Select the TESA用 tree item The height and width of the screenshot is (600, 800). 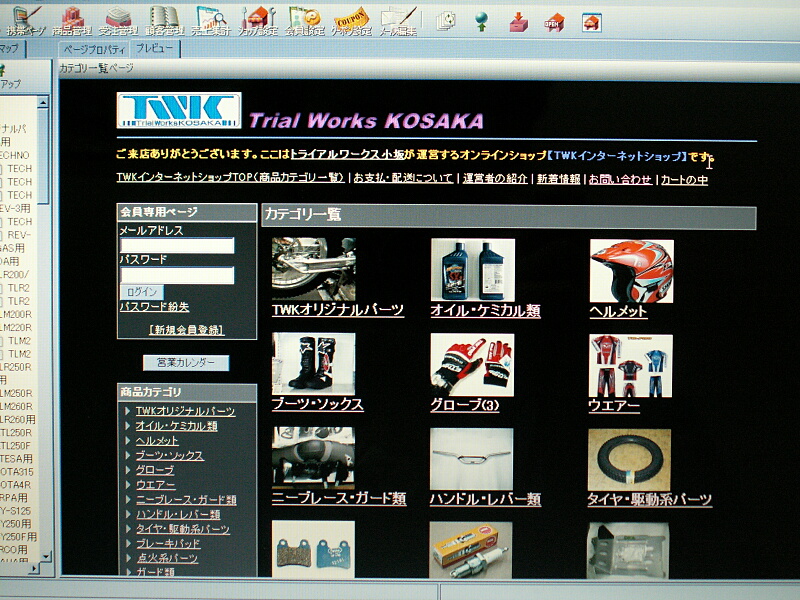pyautogui.click(x=16, y=459)
